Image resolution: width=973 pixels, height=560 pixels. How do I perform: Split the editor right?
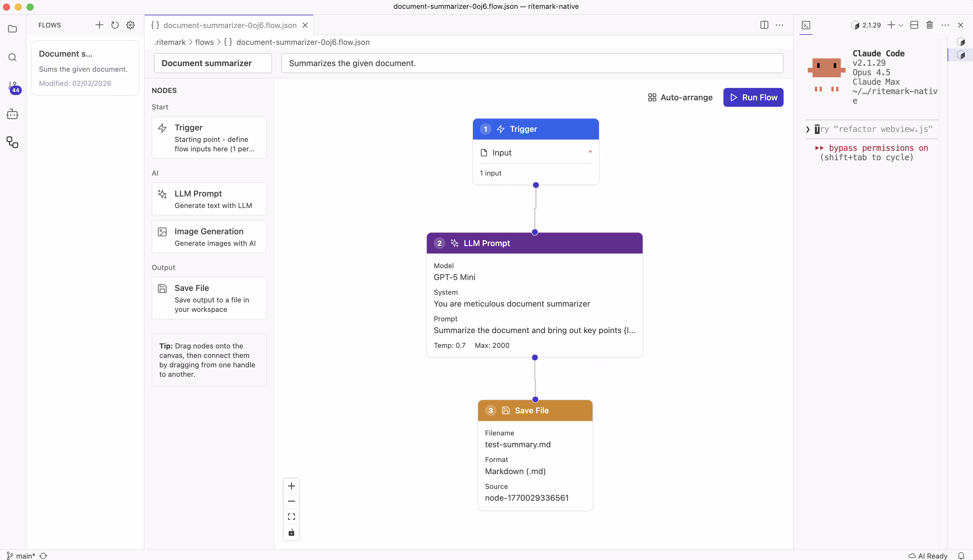pyautogui.click(x=764, y=25)
